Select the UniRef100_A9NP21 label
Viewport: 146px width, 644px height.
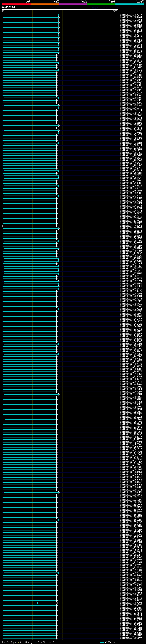131,585
